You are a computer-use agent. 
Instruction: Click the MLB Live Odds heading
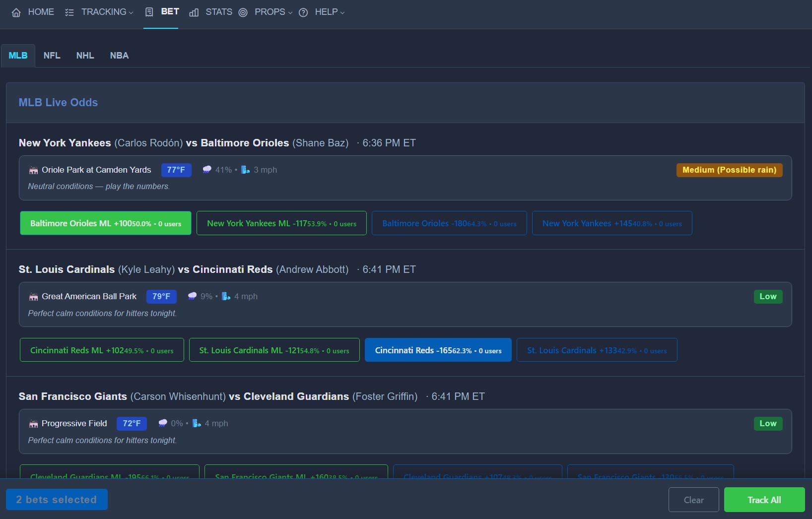pos(58,103)
